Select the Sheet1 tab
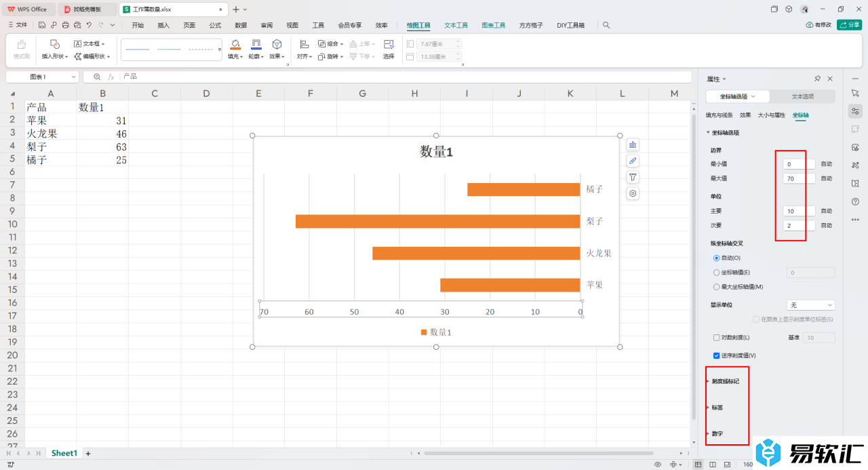Viewport: 868px width, 470px height. [x=64, y=453]
